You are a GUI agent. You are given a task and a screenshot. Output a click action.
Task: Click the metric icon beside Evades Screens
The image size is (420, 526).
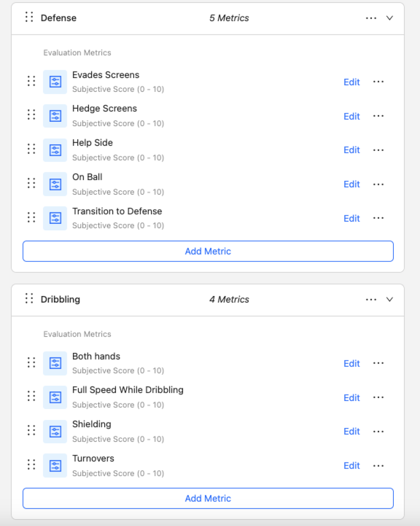point(55,82)
